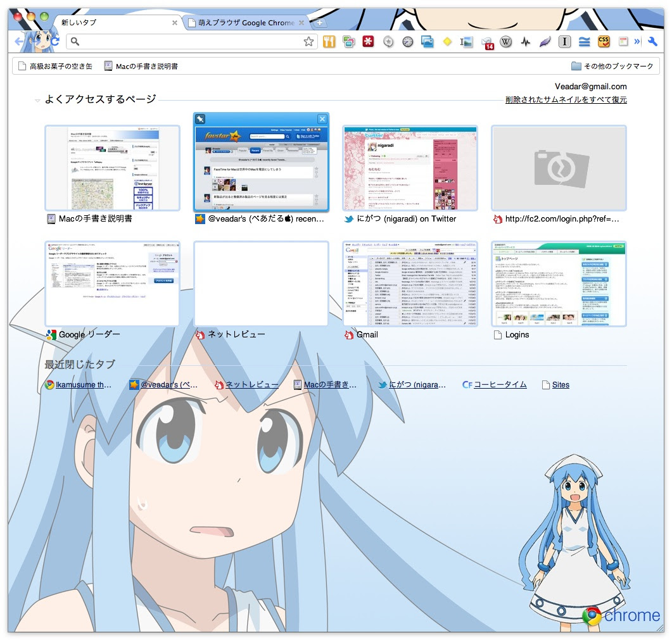
Task: Click the purple feather extension icon
Action: 545,42
